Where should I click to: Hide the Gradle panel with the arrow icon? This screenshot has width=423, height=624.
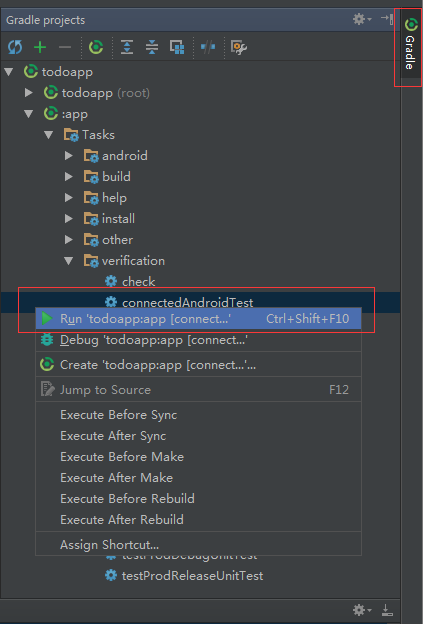tap(387, 19)
